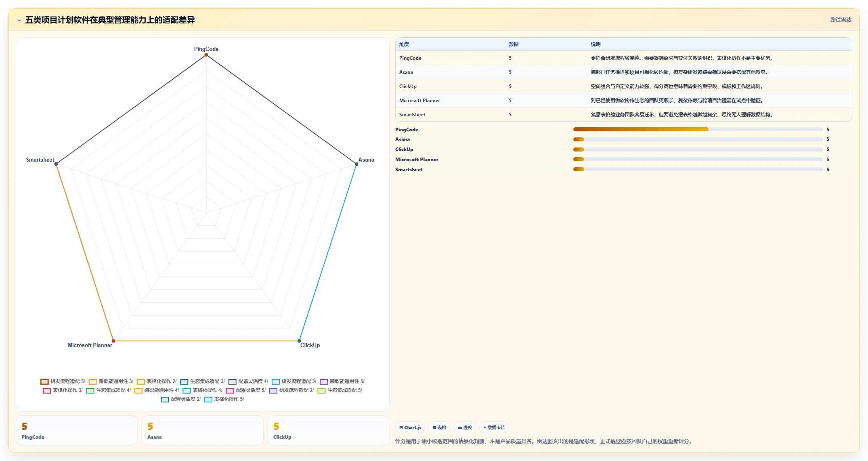Open the PingCode stat card
This screenshot has height=461, width=868.
(x=77, y=431)
